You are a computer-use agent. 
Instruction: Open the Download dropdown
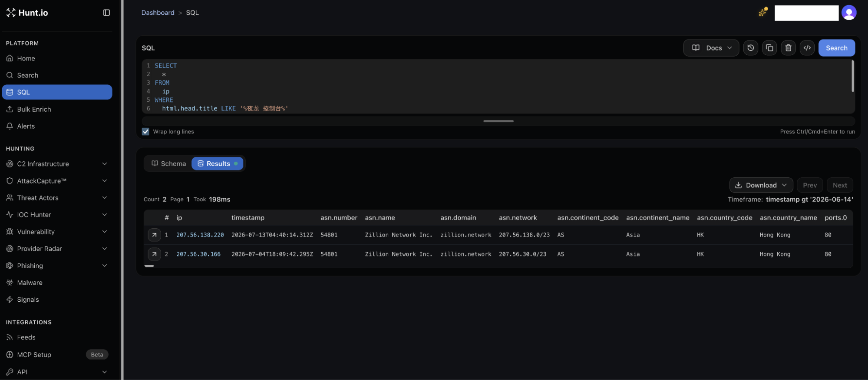point(761,185)
